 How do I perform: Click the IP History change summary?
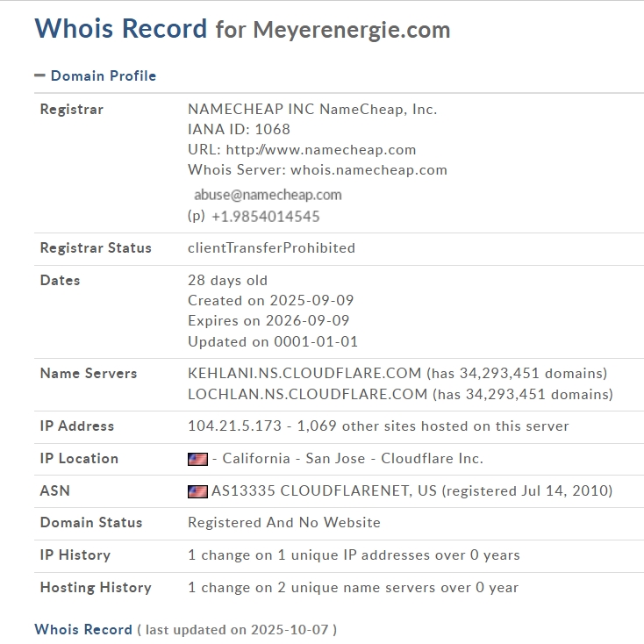(354, 555)
